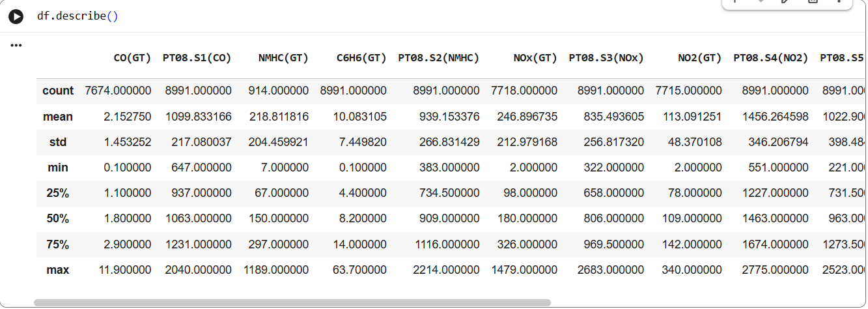
Task: Click the max row label
Action: tap(58, 270)
